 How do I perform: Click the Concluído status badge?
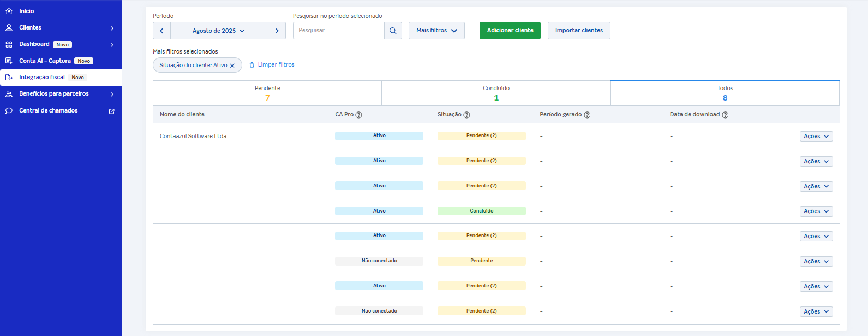click(x=482, y=211)
